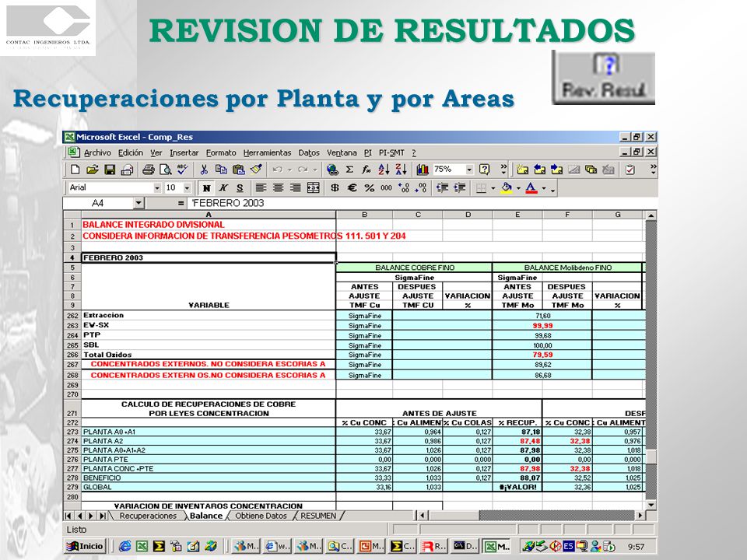The image size is (747, 560).
Task: Open the Name Box A4 dropdown arrow
Action: coord(139,203)
